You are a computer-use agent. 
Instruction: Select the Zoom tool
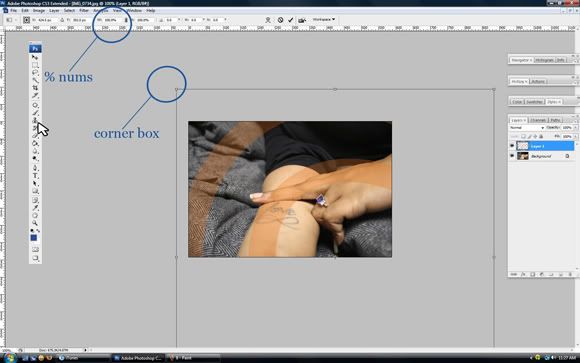pyautogui.click(x=35, y=223)
